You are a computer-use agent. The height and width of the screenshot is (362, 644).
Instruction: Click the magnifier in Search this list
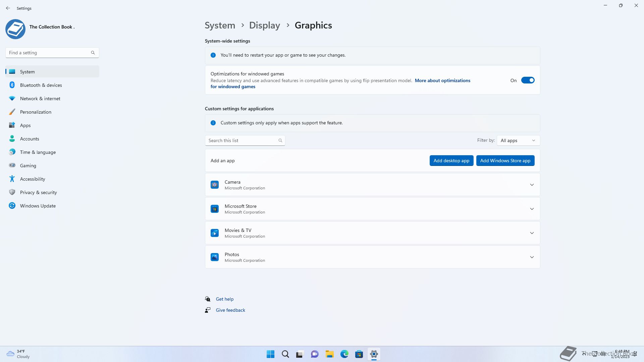tap(280, 140)
